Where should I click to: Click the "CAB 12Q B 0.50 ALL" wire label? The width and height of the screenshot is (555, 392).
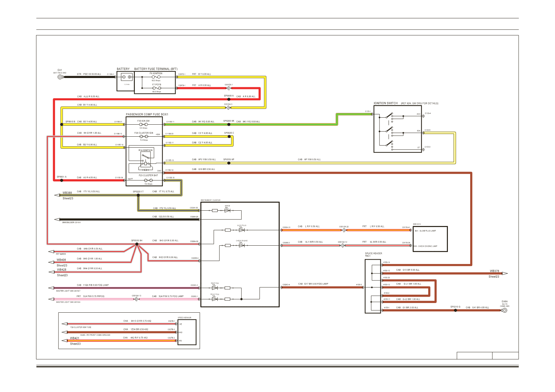click(163, 217)
